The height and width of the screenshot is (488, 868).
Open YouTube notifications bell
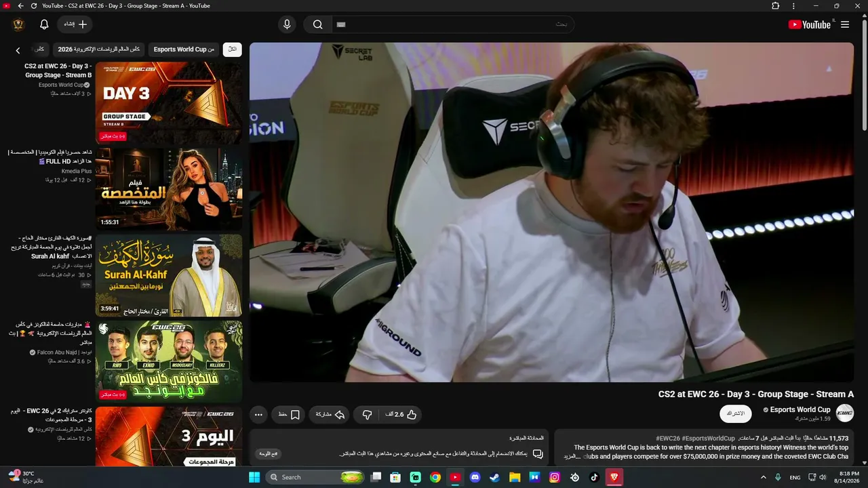[44, 24]
